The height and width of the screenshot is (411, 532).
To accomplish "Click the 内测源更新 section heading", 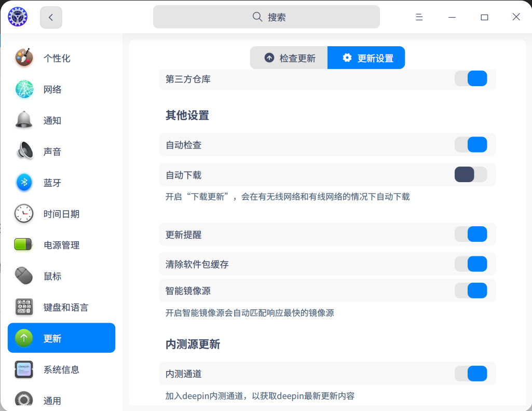I will tap(193, 344).
